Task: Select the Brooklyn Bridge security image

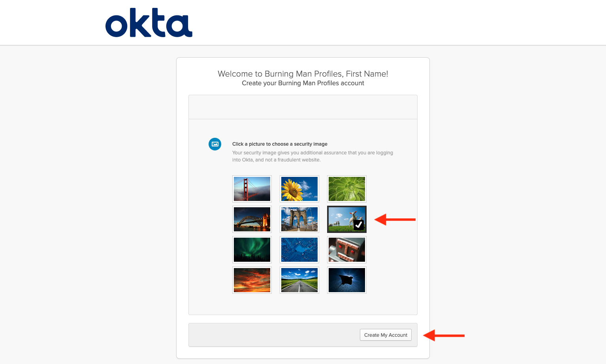Action: click(x=299, y=219)
